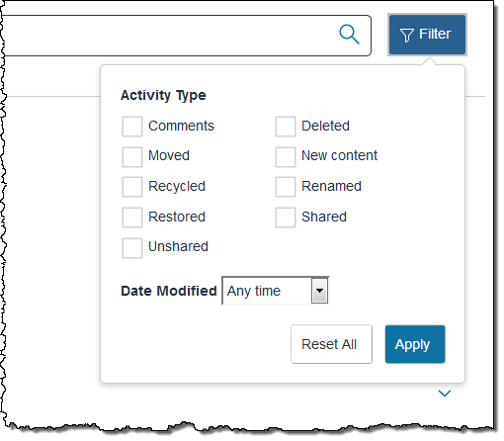Click the funnel icon on Filter button
This screenshot has width=504, height=441.
tap(407, 35)
